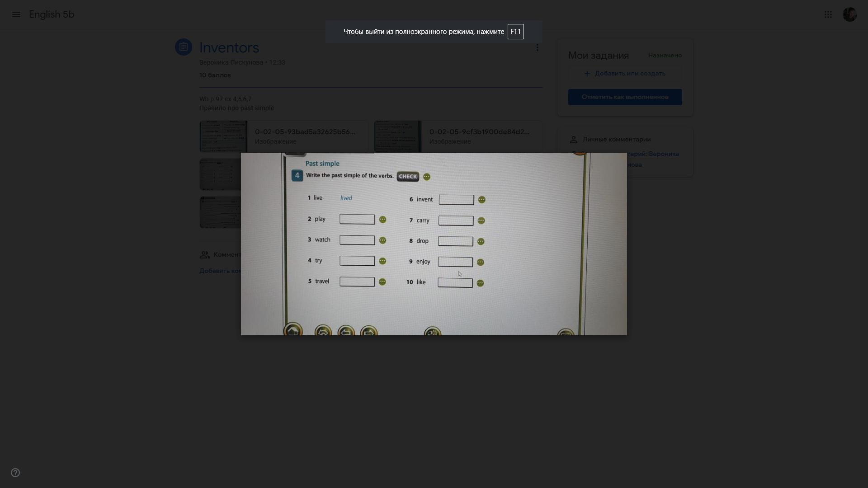Click the answer box for like
Screen dimensions: 868x488
pyautogui.click(x=455, y=283)
